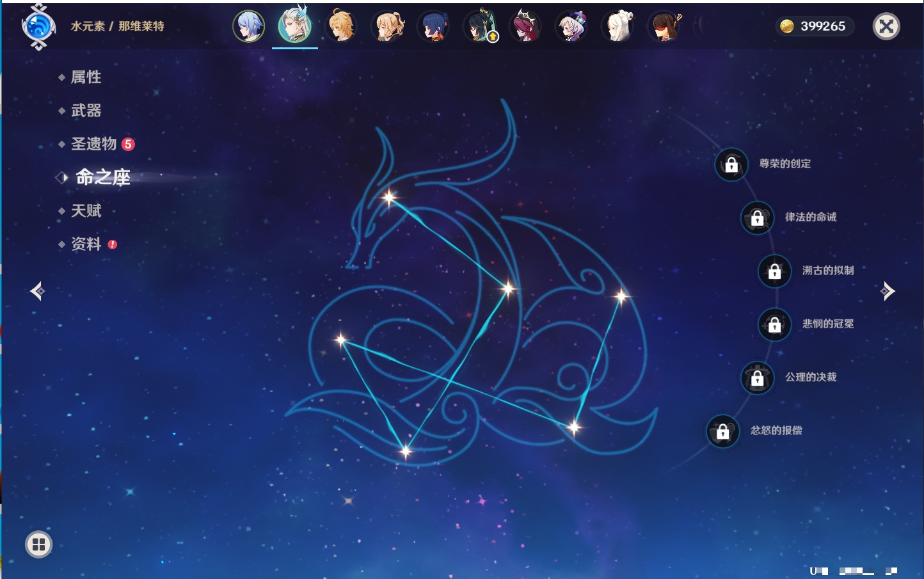
Task: Open 圣遗物 artifacts menu with badge 5
Action: [x=94, y=144]
